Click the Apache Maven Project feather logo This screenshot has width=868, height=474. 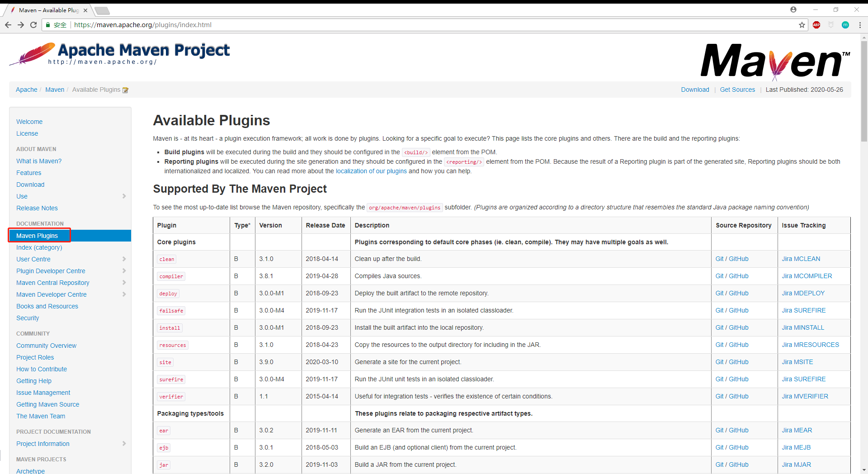[x=119, y=54]
